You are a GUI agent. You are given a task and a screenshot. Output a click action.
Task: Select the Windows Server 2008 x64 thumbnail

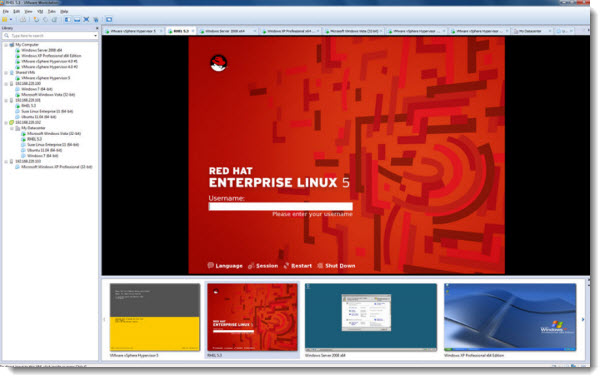point(371,317)
